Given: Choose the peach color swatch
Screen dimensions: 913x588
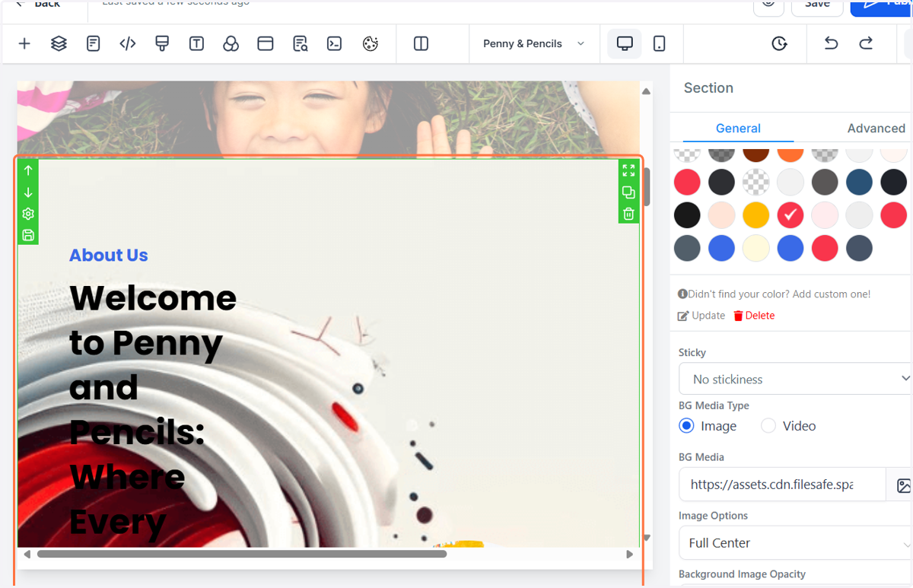Looking at the screenshot, I should (721, 215).
